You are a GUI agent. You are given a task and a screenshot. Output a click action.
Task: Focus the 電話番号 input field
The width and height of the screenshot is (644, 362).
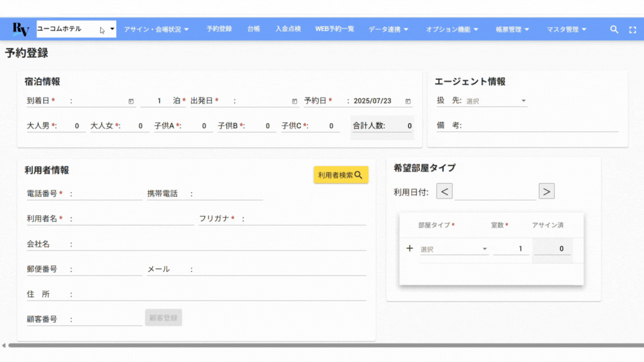coord(108,194)
